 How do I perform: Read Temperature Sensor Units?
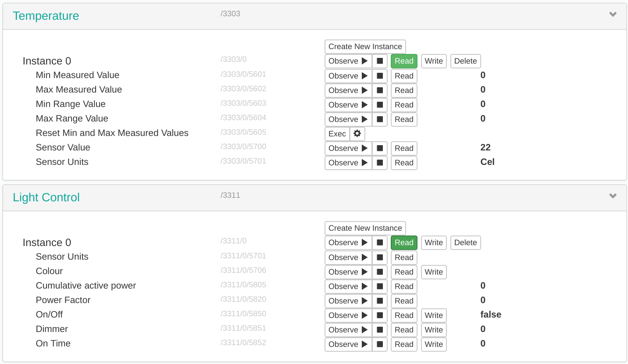[404, 163]
